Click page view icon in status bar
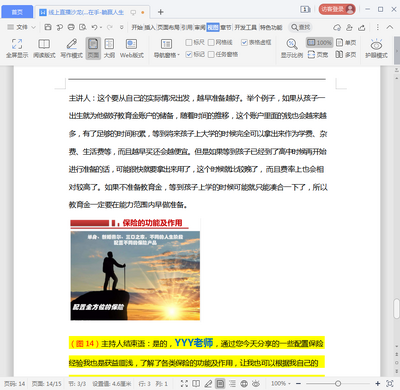Screen dimensions: 400x390 (x=220, y=383)
